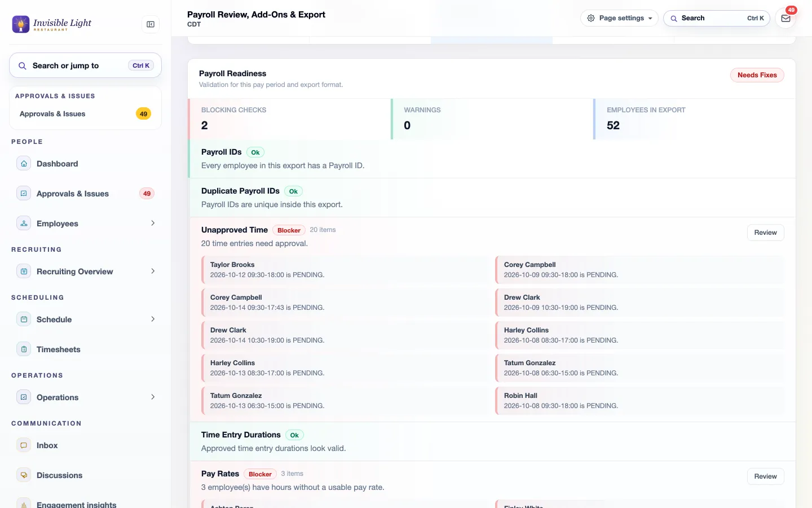Viewport: 812px width, 508px height.
Task: Review the Unapproved Time blocker
Action: [x=765, y=233]
